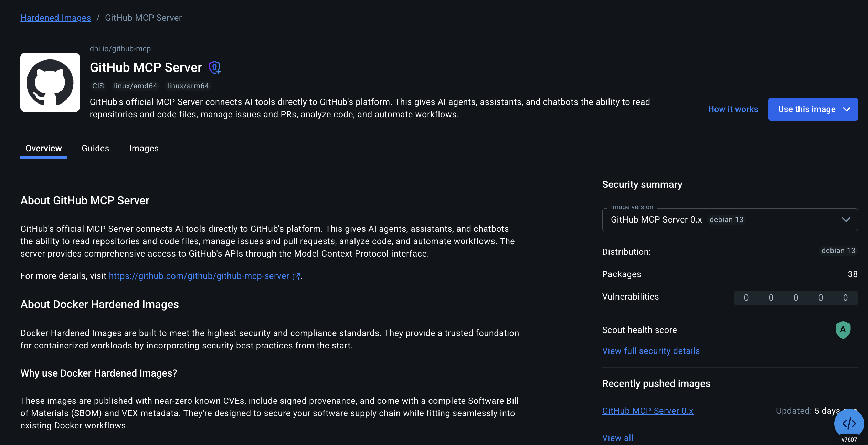
Task: Click View all recently pushed images
Action: point(618,438)
